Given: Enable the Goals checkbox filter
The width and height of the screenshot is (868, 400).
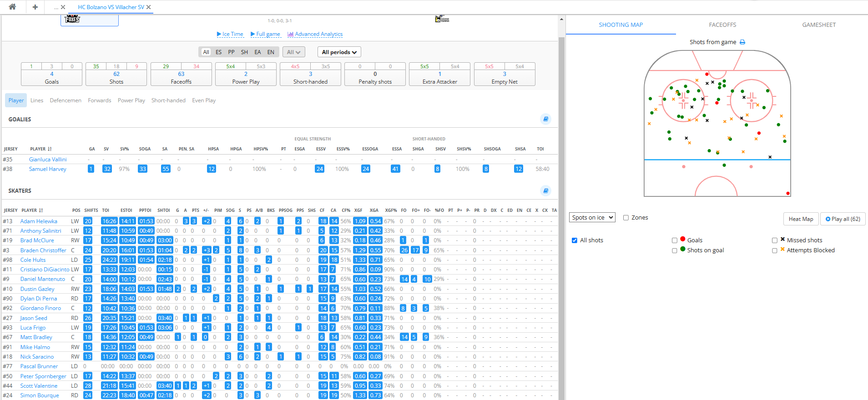Looking at the screenshot, I should (x=675, y=240).
